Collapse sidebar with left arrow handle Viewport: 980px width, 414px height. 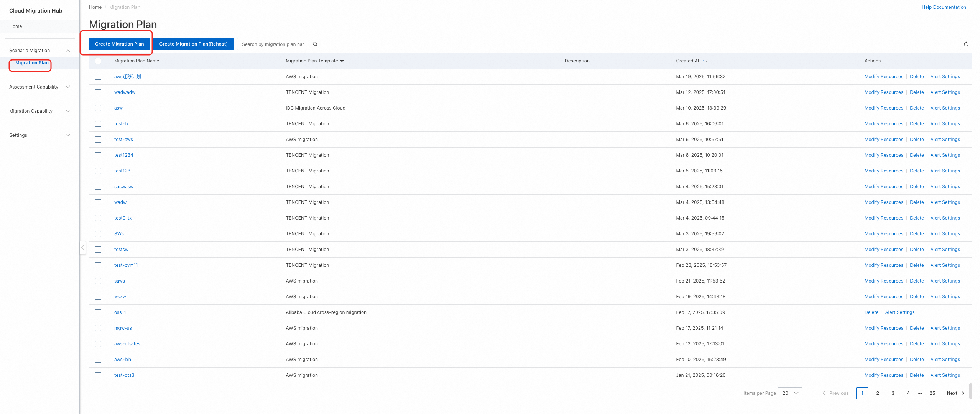82,248
